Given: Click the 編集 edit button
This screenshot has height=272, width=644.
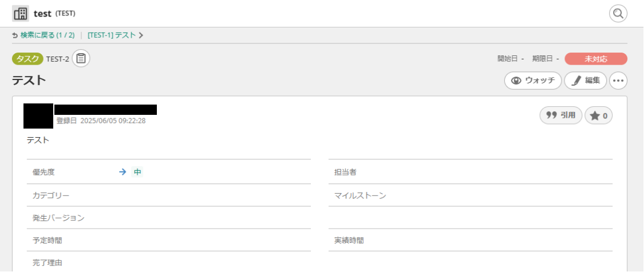Looking at the screenshot, I should 585,81.
